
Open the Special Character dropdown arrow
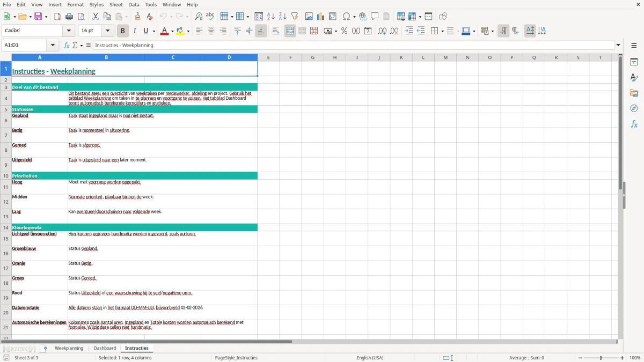354,17
